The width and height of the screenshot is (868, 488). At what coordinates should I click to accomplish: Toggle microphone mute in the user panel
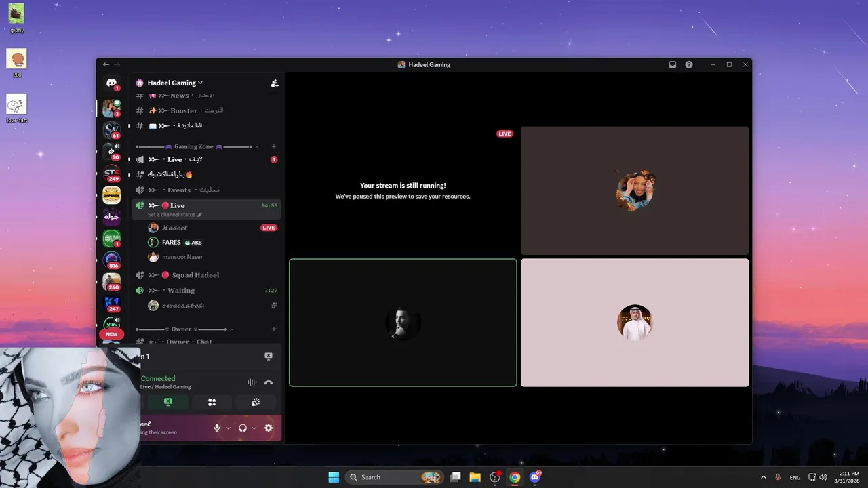(217, 428)
